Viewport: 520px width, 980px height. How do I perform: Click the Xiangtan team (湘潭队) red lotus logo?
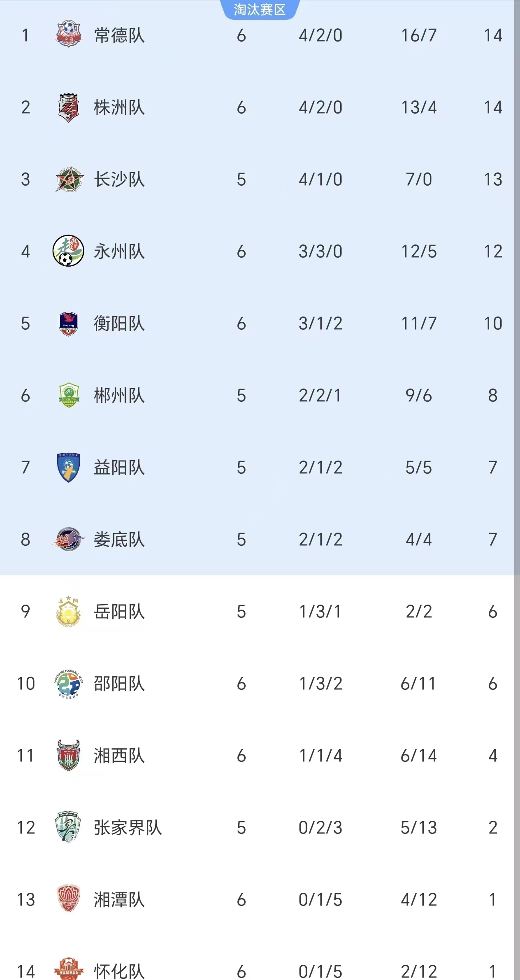click(68, 899)
